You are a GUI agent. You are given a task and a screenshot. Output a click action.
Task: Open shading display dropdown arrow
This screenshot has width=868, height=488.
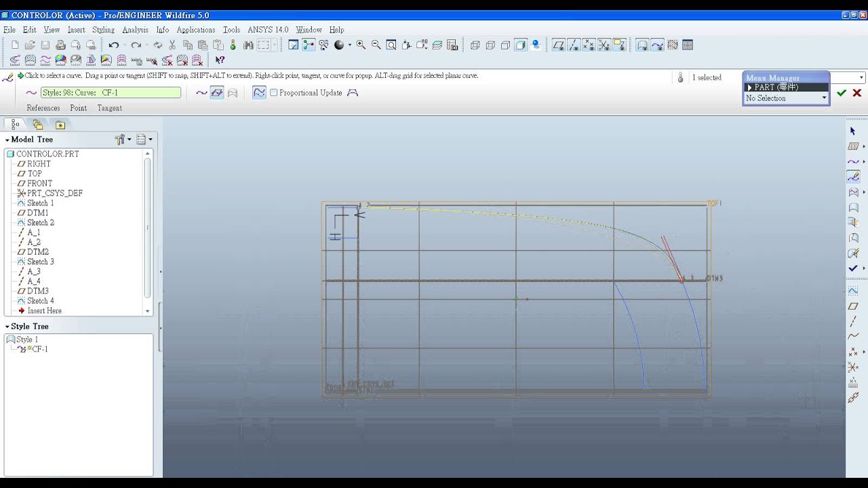pyautogui.click(x=350, y=45)
